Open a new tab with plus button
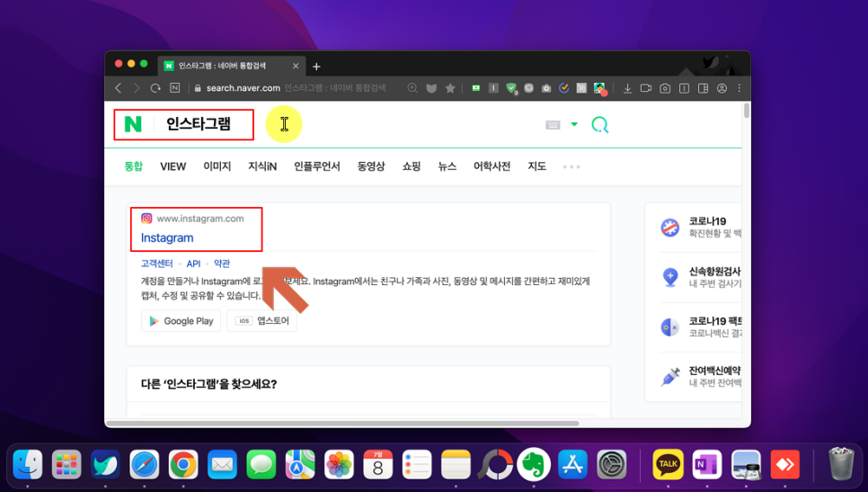The image size is (868, 492). point(316,67)
